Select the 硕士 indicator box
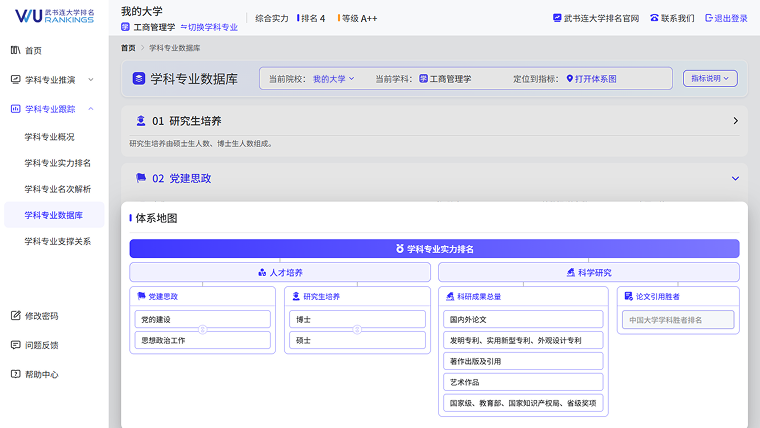This screenshot has height=428, width=760. click(357, 340)
